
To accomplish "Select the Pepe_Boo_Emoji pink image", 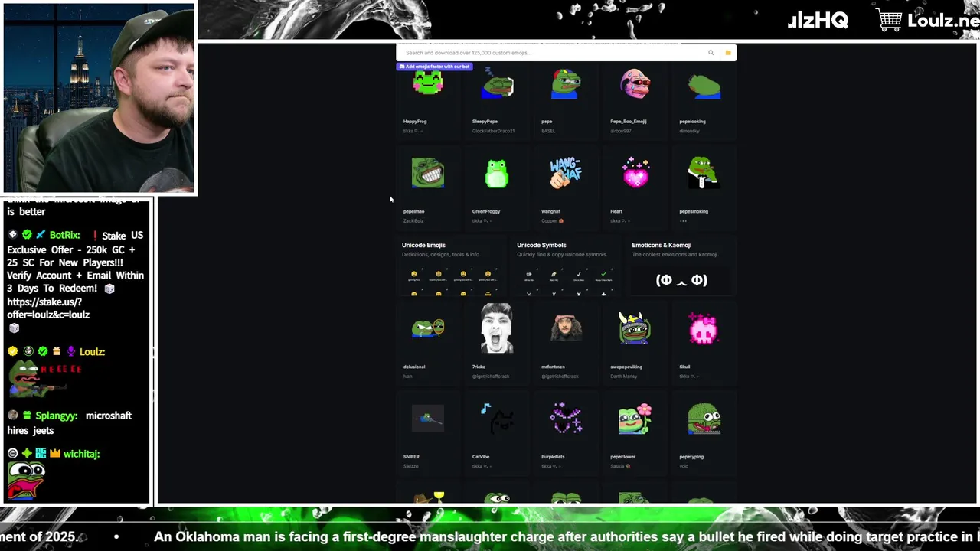I will (635, 83).
